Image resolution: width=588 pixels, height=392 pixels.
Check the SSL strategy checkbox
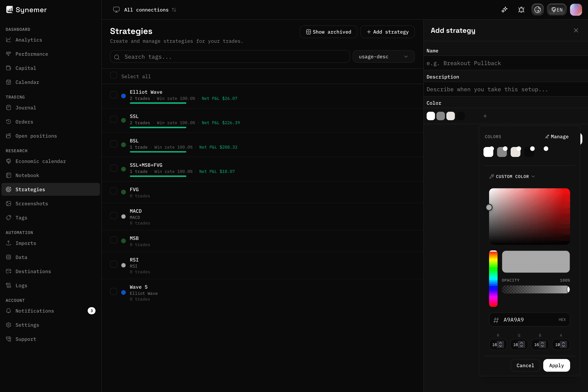click(113, 119)
